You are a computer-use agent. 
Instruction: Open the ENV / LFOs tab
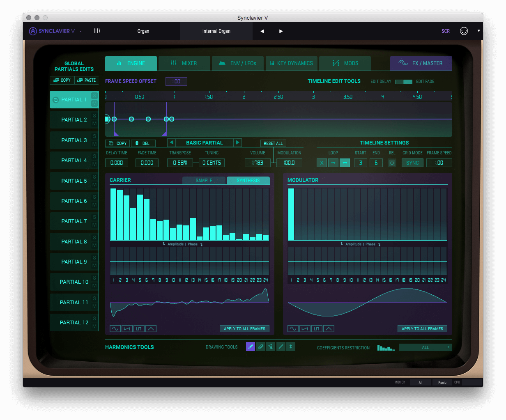coord(238,63)
